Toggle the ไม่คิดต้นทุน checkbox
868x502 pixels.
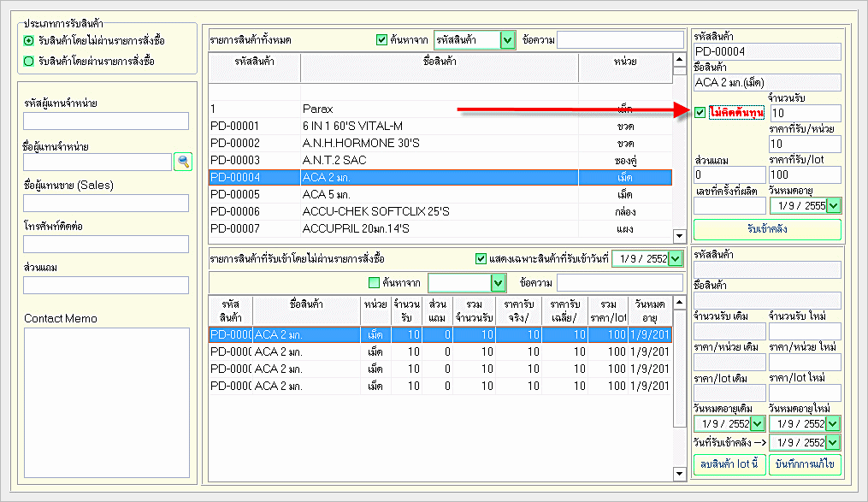[x=700, y=113]
